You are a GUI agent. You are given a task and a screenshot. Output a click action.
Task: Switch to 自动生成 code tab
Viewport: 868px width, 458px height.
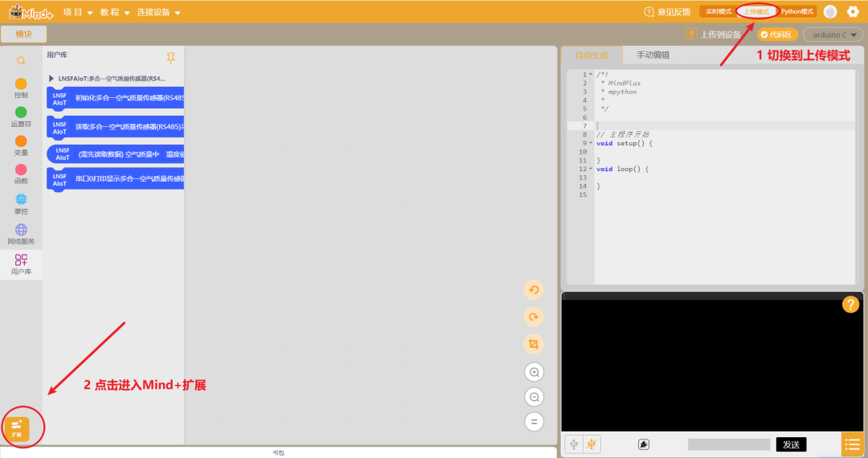(592, 55)
